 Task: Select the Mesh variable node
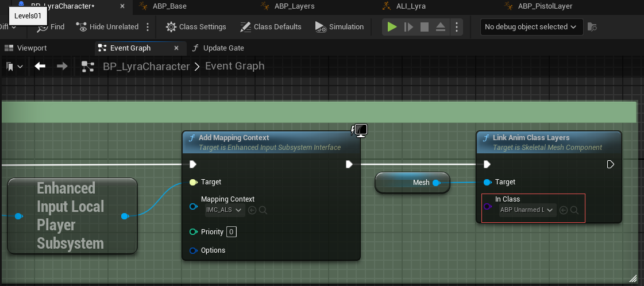412,183
